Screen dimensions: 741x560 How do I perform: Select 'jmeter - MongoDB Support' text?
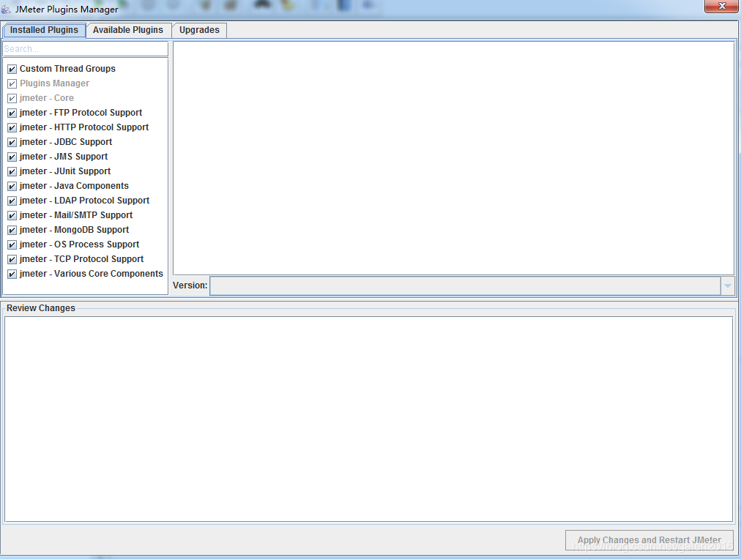point(74,230)
